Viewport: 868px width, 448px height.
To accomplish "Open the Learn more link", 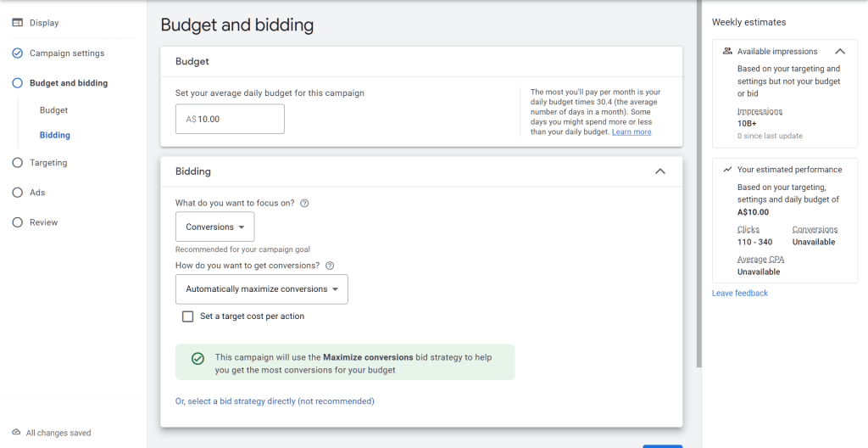I will pos(632,132).
